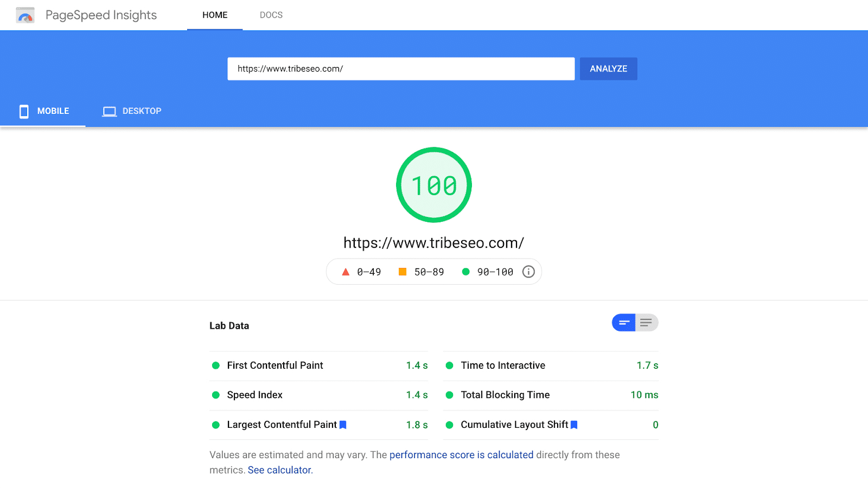
Task: Click the laptop icon beside DESKTOP
Action: (109, 111)
